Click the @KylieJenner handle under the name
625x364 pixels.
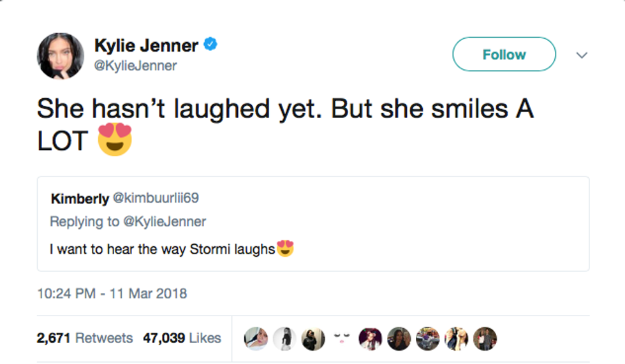pyautogui.click(x=136, y=66)
